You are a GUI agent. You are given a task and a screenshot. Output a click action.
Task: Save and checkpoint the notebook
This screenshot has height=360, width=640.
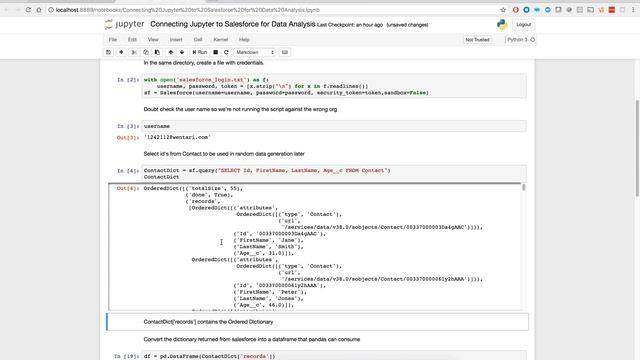pyautogui.click(x=109, y=52)
